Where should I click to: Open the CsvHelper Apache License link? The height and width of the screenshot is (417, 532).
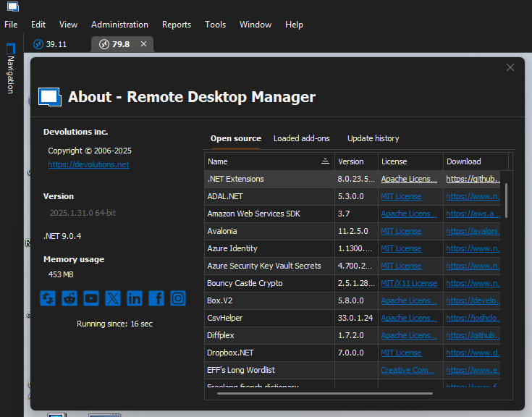409,318
